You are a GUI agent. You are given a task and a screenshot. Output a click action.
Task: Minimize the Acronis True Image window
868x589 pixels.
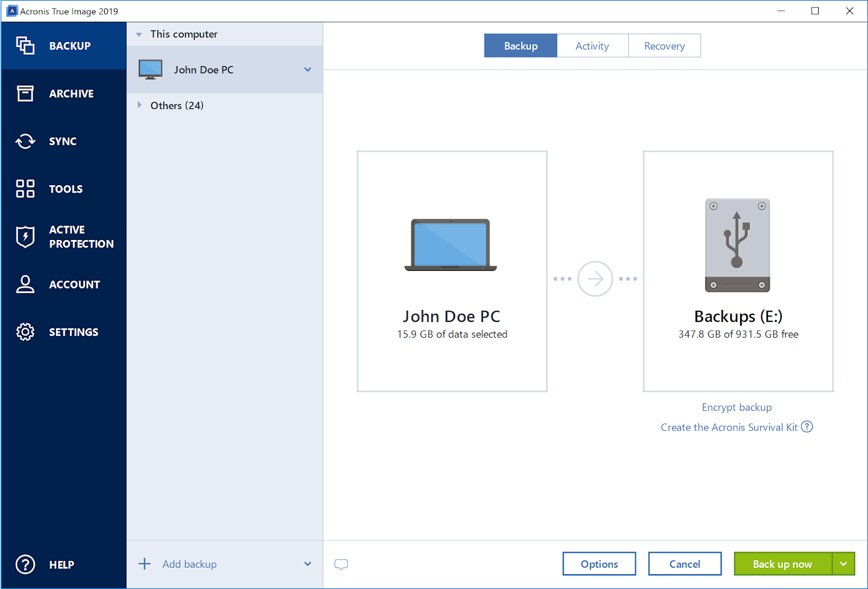coord(781,11)
